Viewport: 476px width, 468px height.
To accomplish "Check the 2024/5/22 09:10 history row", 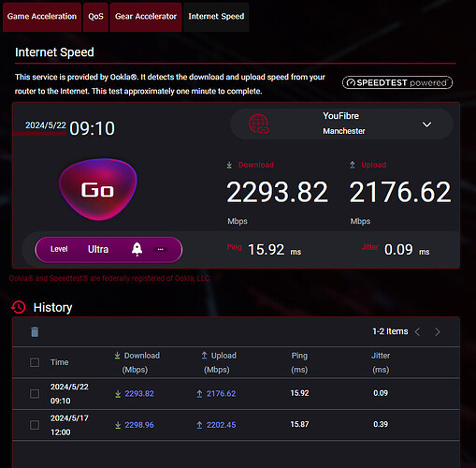I will tap(35, 394).
